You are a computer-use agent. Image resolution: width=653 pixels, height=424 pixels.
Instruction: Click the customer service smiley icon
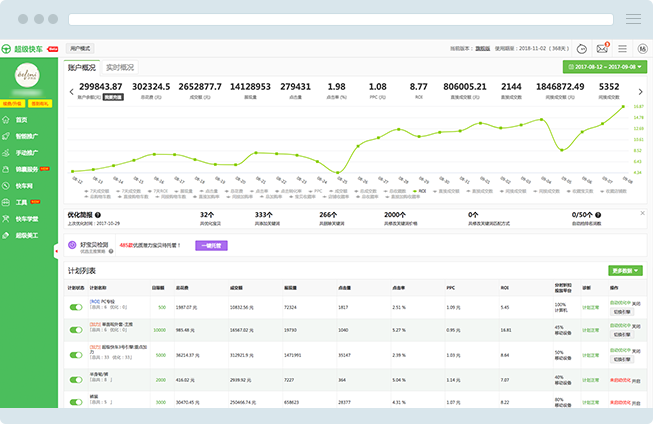click(x=582, y=48)
